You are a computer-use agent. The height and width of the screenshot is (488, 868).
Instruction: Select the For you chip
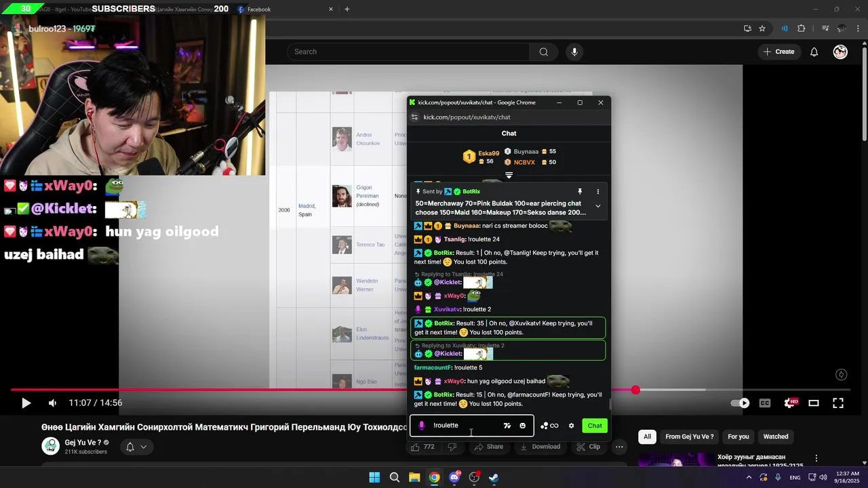click(x=738, y=436)
